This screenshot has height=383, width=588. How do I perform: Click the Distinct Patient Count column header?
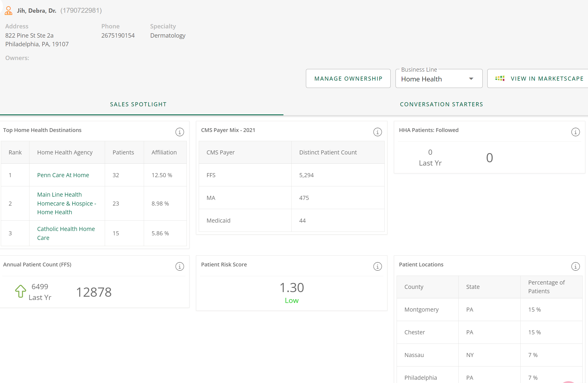point(328,152)
